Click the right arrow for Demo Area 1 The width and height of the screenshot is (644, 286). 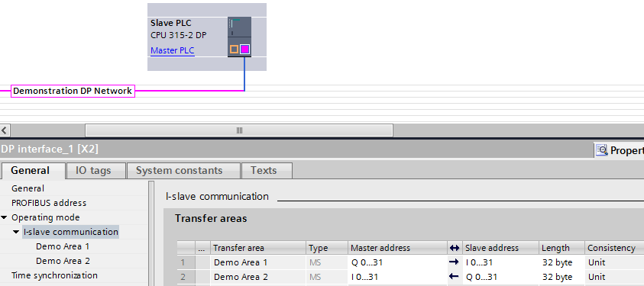click(454, 262)
